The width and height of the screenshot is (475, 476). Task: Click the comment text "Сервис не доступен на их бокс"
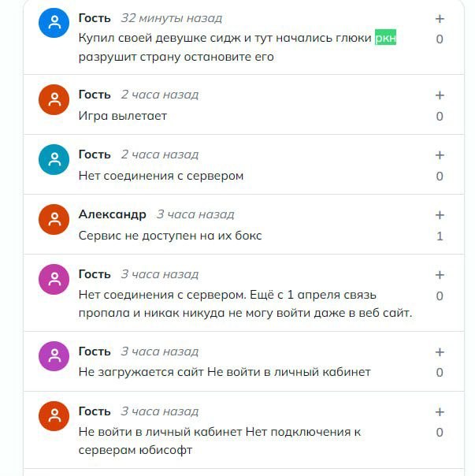point(170,236)
